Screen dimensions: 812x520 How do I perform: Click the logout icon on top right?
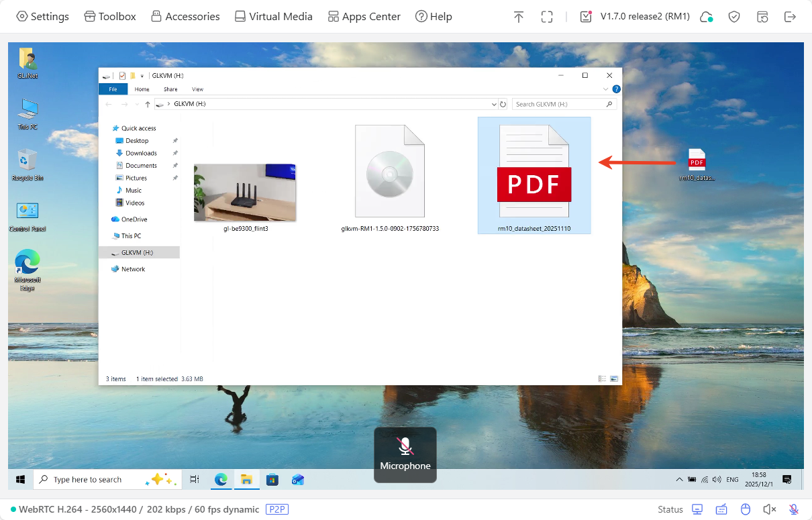coord(791,16)
